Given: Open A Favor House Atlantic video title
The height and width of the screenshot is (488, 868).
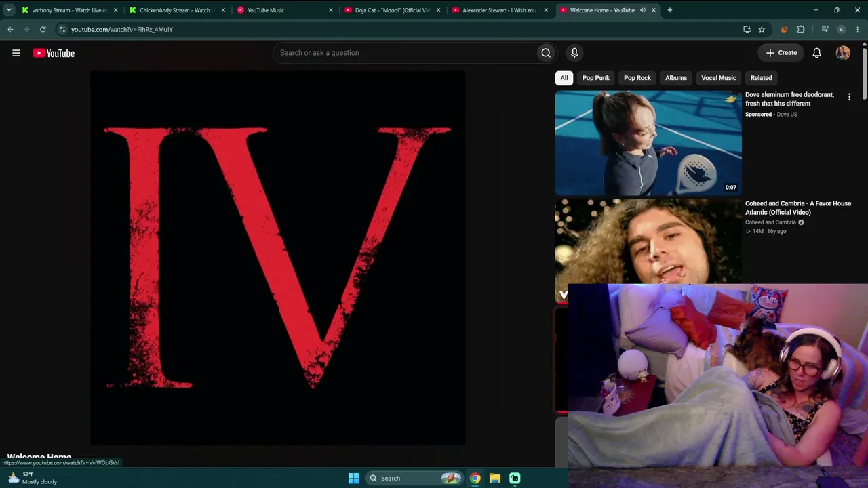Looking at the screenshot, I should 798,208.
